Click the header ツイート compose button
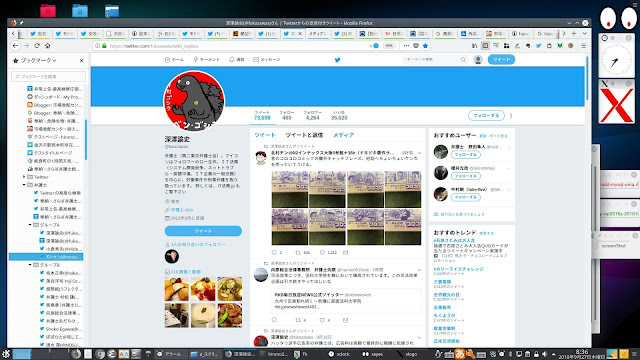 [x=501, y=60]
